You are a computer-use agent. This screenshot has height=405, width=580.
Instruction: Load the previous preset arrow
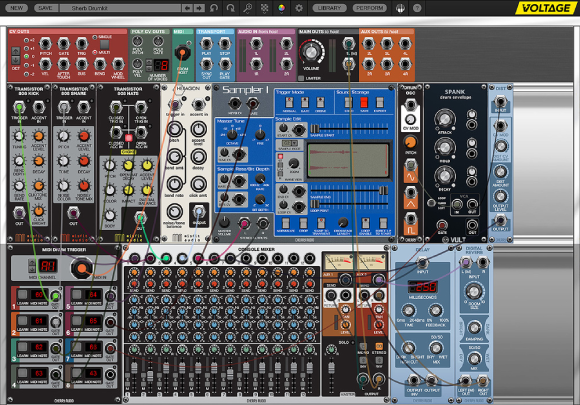pos(187,8)
